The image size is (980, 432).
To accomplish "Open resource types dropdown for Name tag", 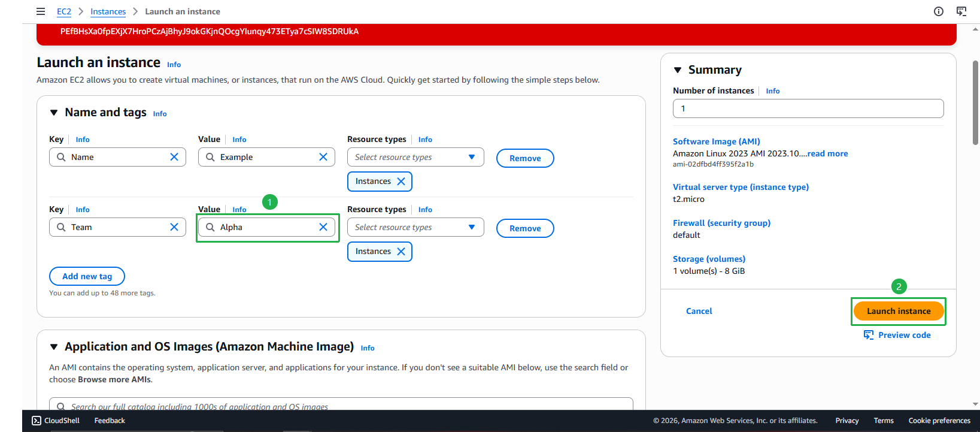I will (x=415, y=157).
